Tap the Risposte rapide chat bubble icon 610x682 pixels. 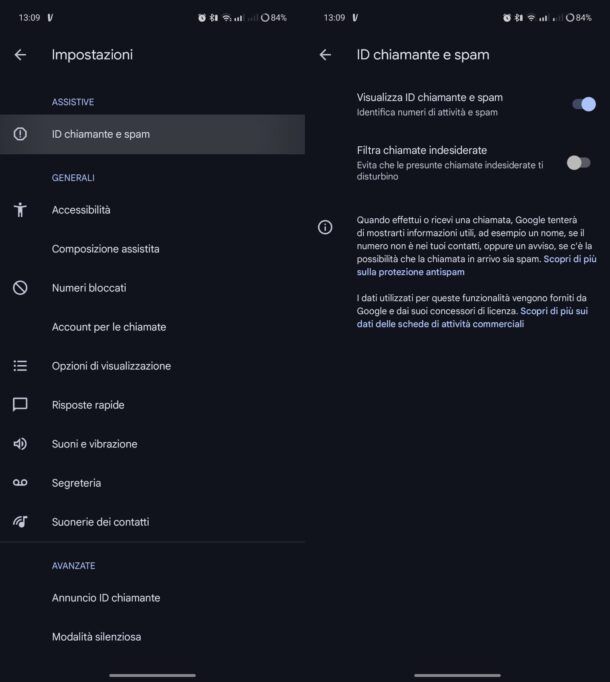(20, 405)
